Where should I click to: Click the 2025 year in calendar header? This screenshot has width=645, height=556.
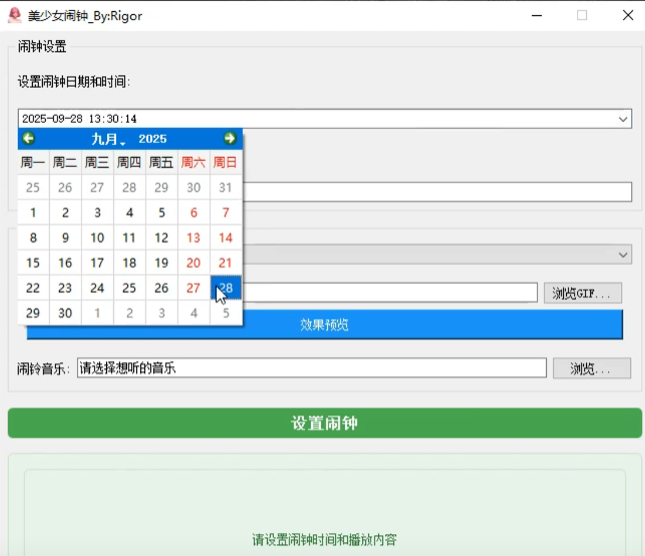[152, 139]
